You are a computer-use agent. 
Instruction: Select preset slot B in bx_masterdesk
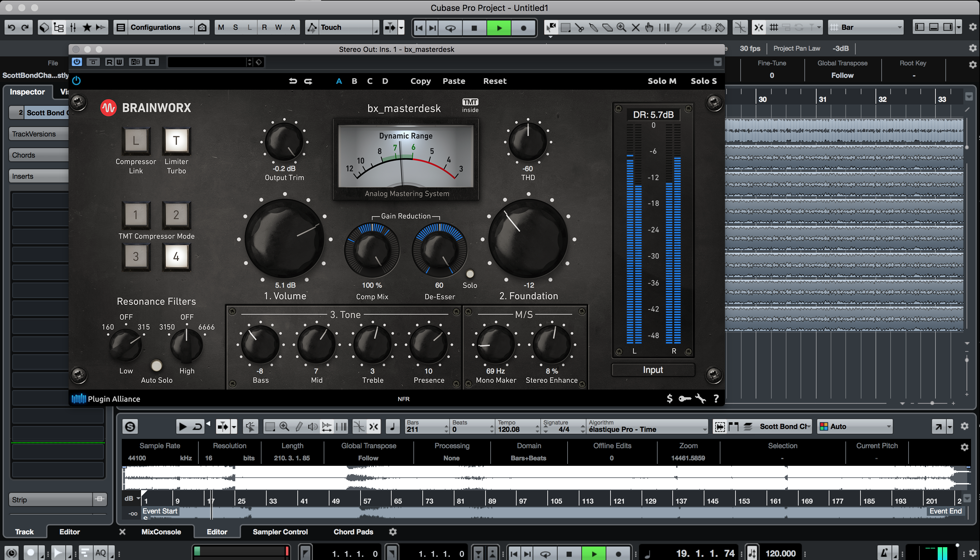point(354,81)
